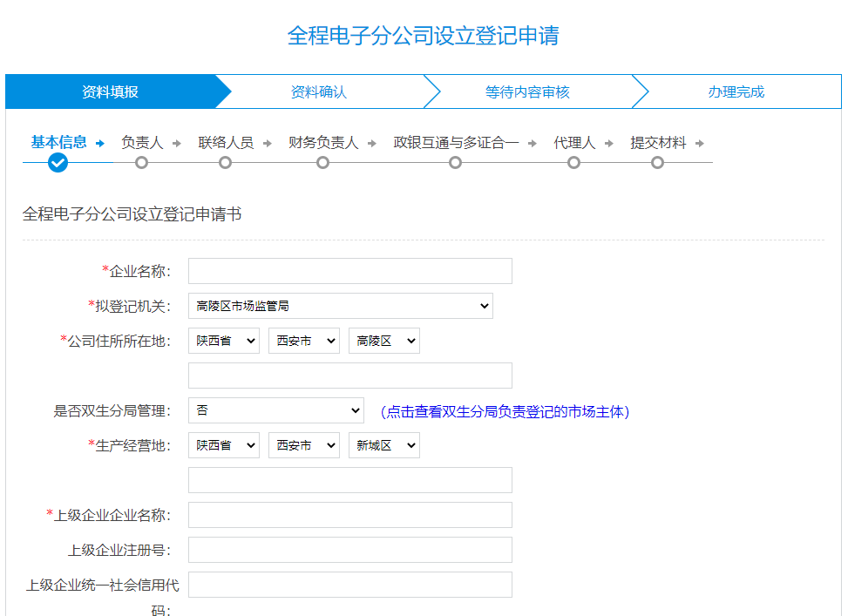Open 高陵区 district dropdown

[x=384, y=341]
